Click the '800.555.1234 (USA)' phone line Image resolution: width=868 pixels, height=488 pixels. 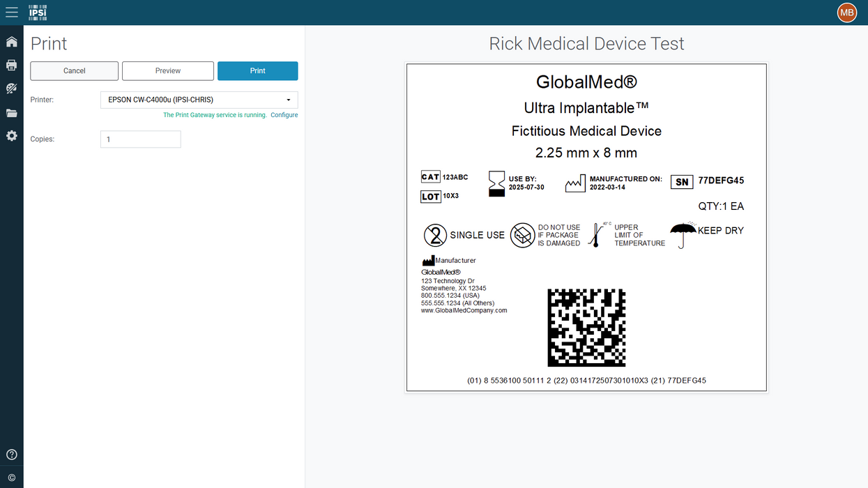click(450, 296)
